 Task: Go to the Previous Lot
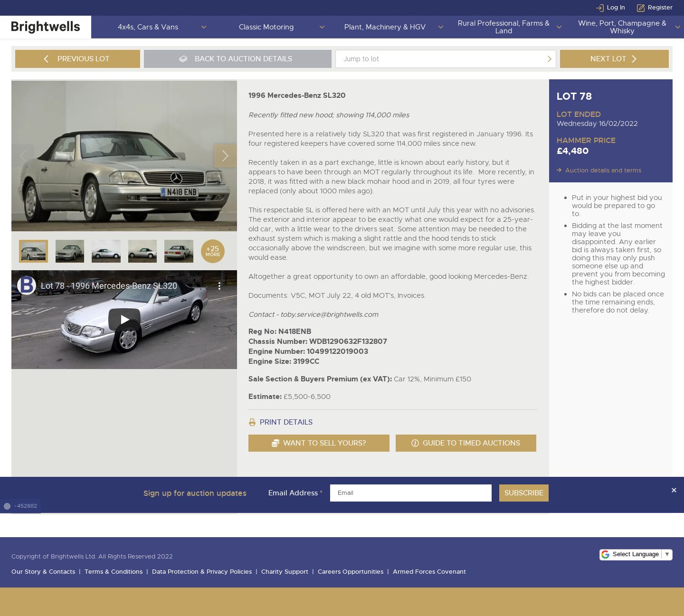click(x=77, y=59)
